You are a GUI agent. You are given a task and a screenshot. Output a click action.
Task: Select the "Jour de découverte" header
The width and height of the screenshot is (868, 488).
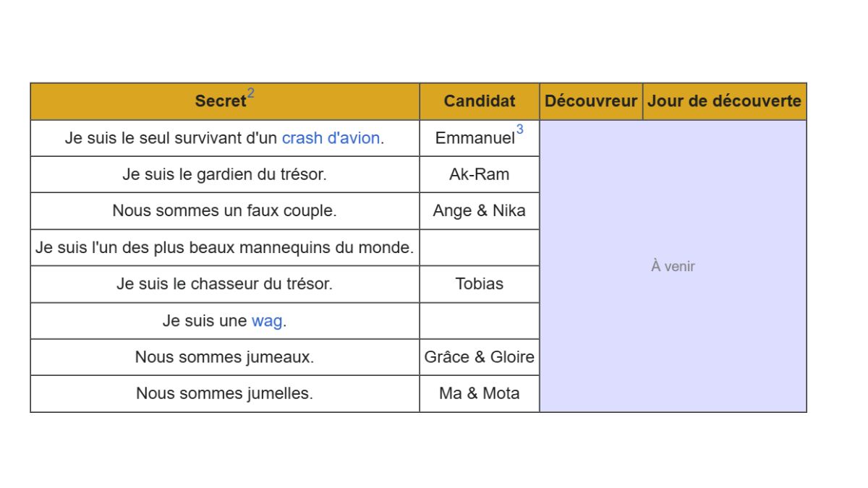[x=724, y=101]
